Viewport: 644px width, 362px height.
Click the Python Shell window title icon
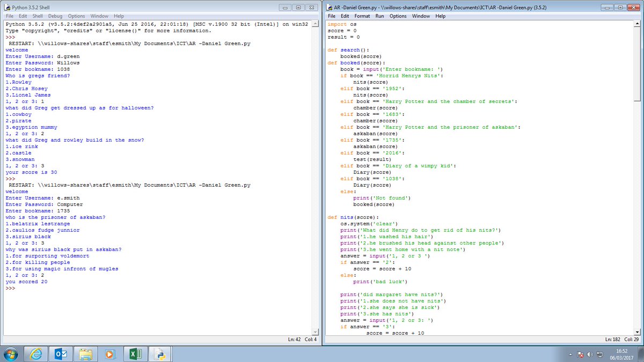click(6, 8)
